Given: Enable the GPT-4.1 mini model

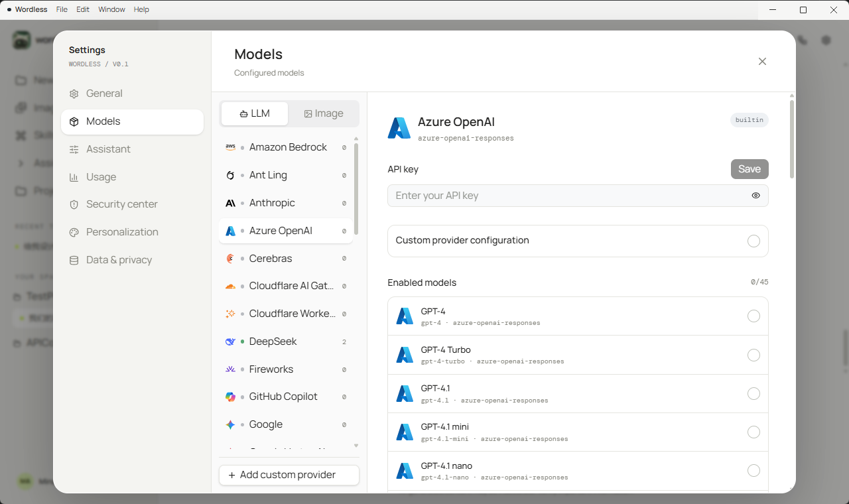Looking at the screenshot, I should click(753, 432).
